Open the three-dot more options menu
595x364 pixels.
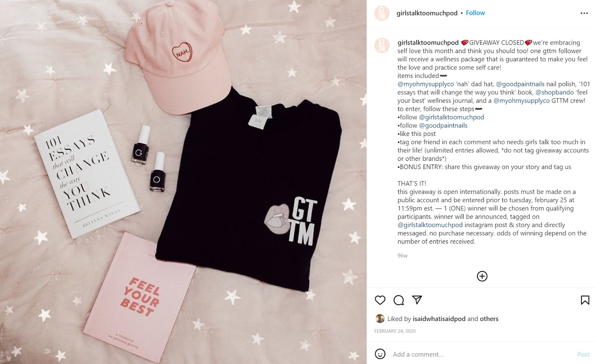click(584, 13)
